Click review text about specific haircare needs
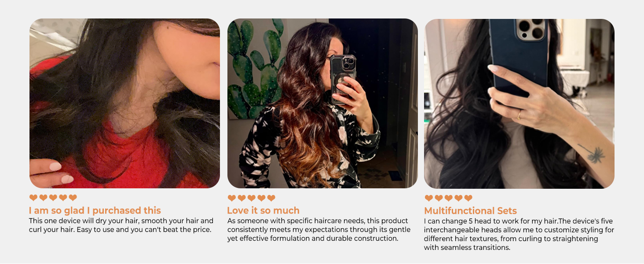This screenshot has height=264, width=644. [319, 230]
